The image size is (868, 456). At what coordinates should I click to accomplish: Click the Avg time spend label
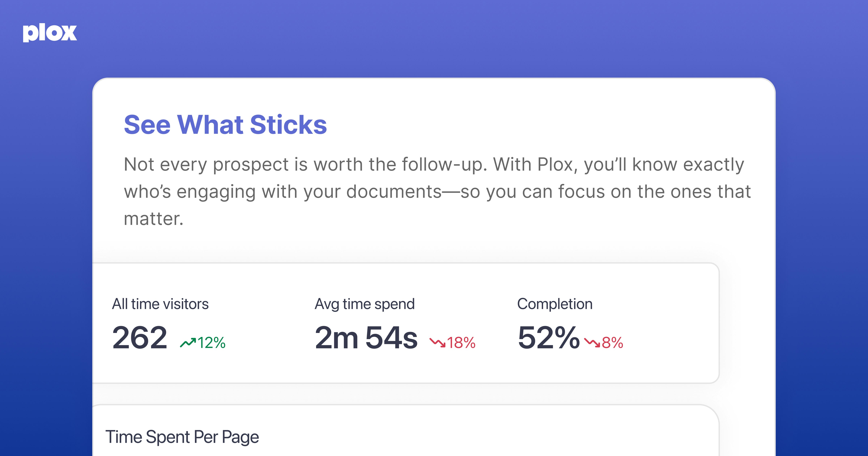365,304
